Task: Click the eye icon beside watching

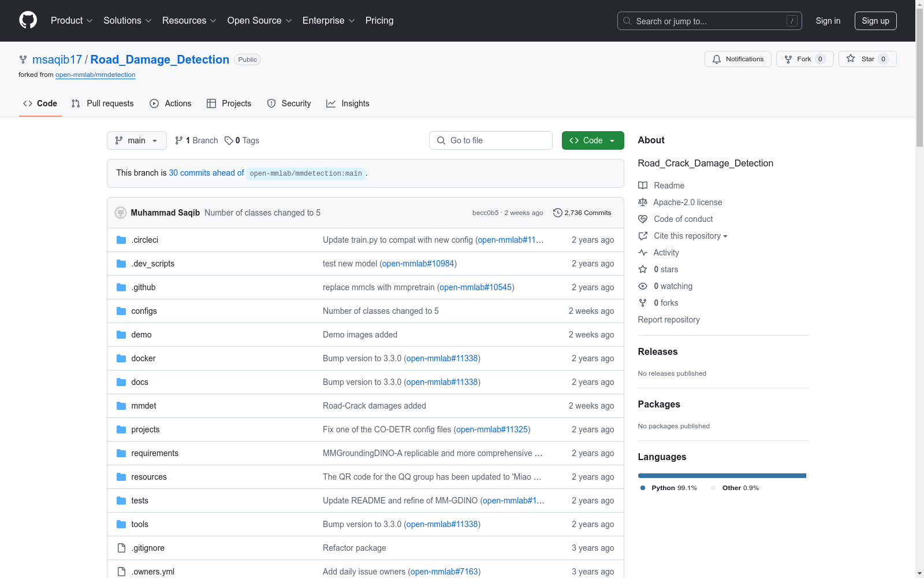Action: [x=643, y=286]
